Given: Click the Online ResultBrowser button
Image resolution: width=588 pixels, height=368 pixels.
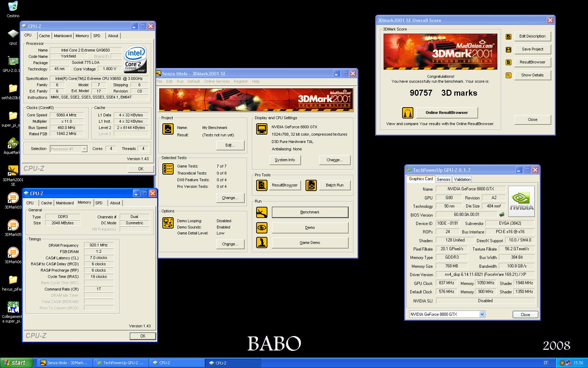Looking at the screenshot, I should pos(447,113).
